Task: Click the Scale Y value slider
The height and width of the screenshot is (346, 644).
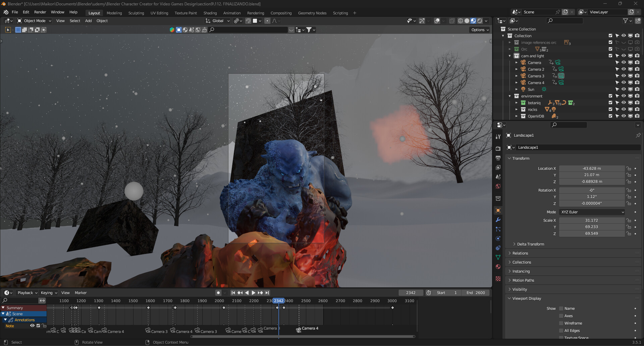Action: click(x=592, y=227)
